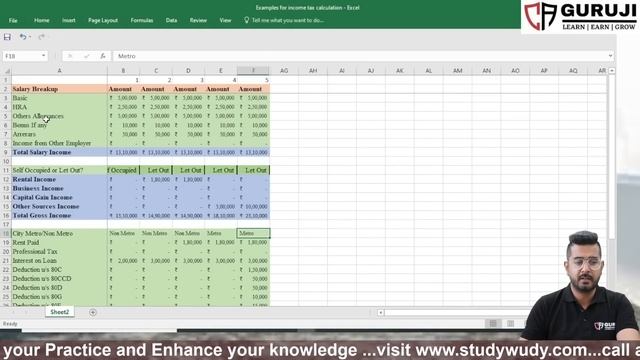Click the Deduction u/s 80G cell

pos(59,297)
